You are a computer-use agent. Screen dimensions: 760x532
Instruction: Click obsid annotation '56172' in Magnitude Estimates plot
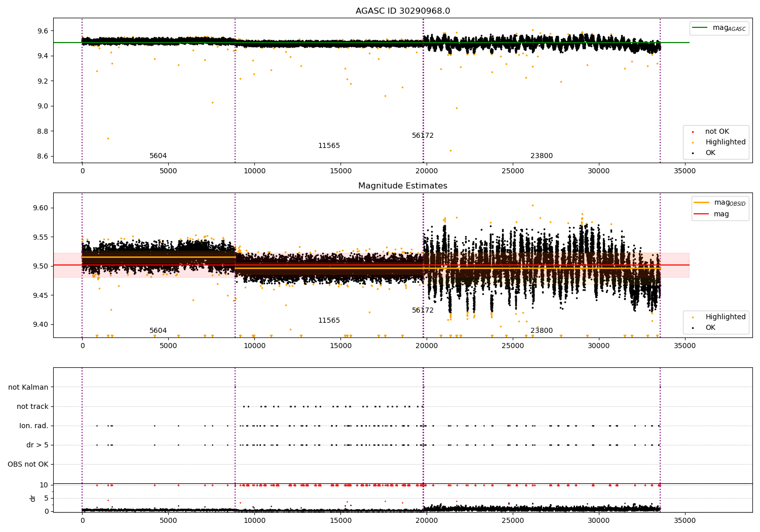click(423, 311)
